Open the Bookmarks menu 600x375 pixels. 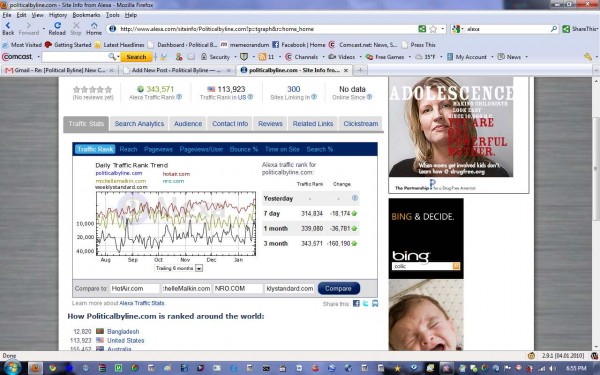[x=86, y=15]
